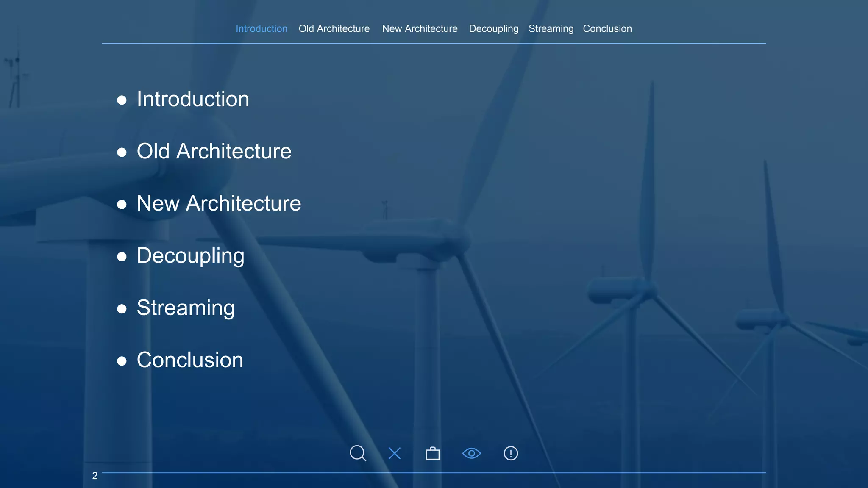Click the Old Architecture bullet item

click(214, 151)
